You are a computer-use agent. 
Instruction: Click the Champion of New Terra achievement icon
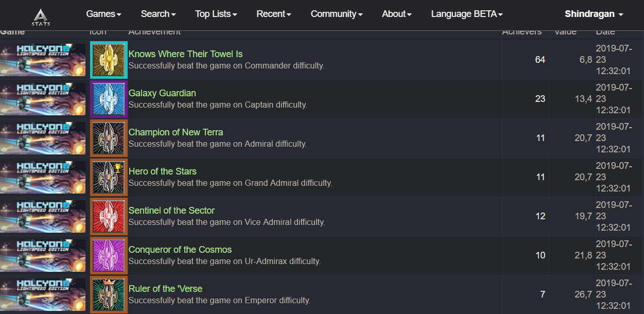coord(109,138)
